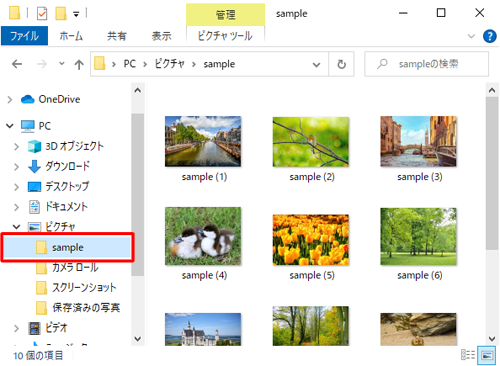Click the sampleの検索 search box
The width and height of the screenshot is (500, 366).
(427, 64)
